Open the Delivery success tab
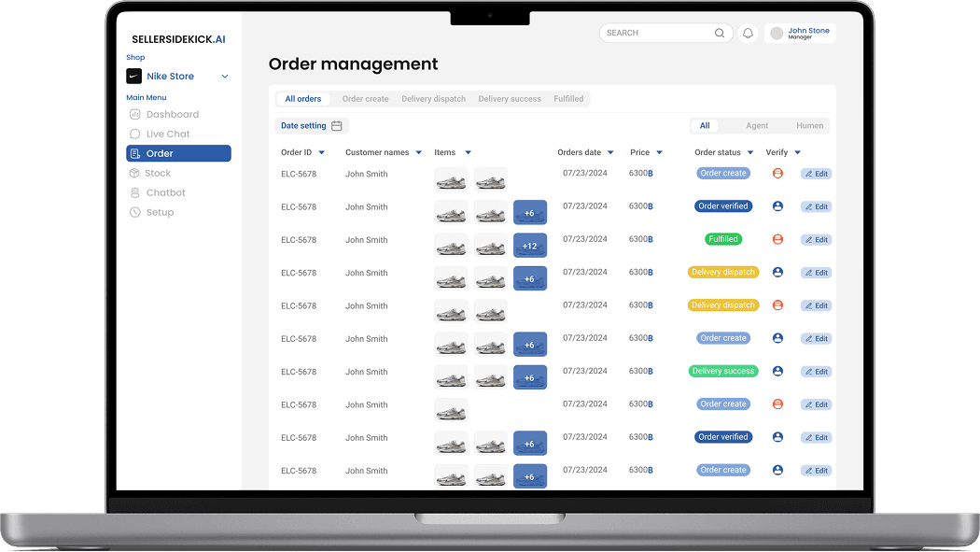The width and height of the screenshot is (980, 552). tap(510, 99)
